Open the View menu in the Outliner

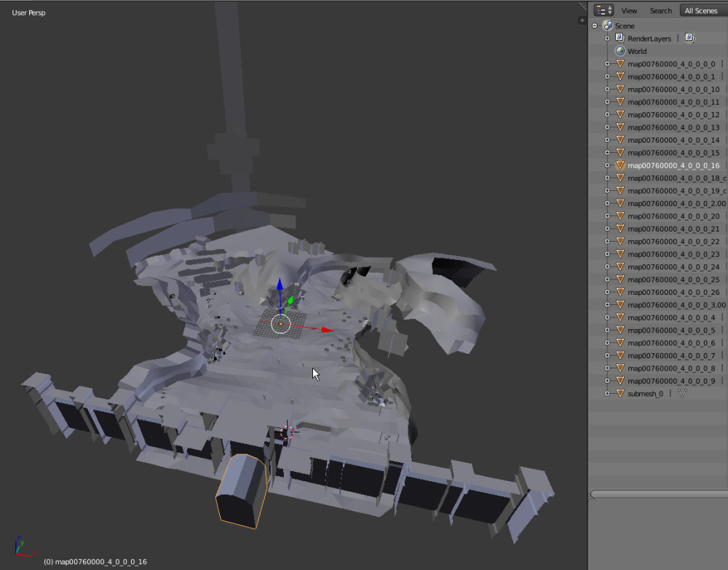[629, 11]
